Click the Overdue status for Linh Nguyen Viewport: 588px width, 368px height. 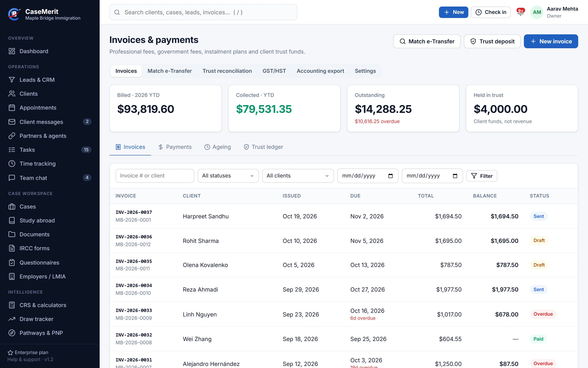click(x=543, y=314)
